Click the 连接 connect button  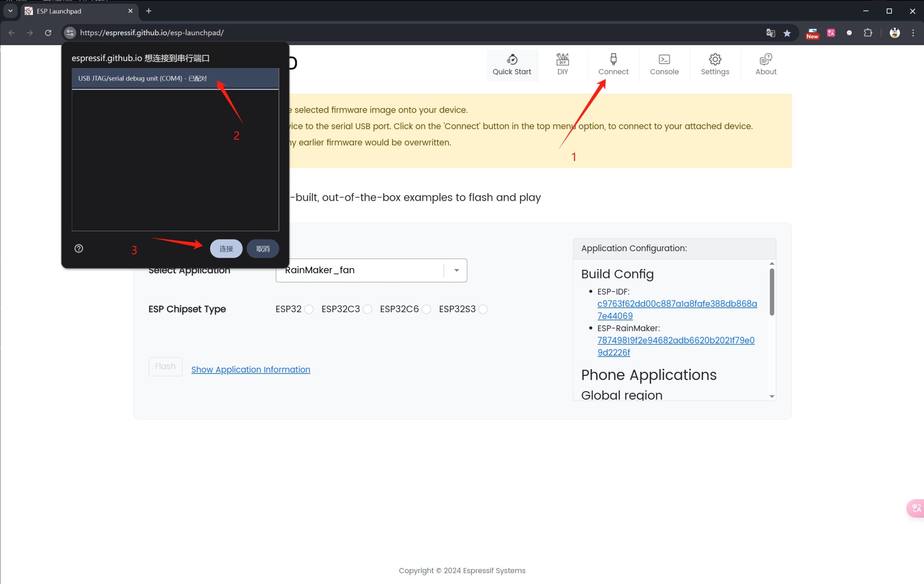[x=226, y=248]
